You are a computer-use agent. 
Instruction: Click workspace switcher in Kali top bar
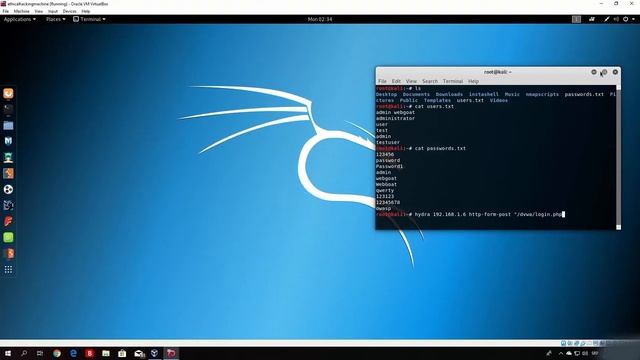pyautogui.click(x=576, y=19)
